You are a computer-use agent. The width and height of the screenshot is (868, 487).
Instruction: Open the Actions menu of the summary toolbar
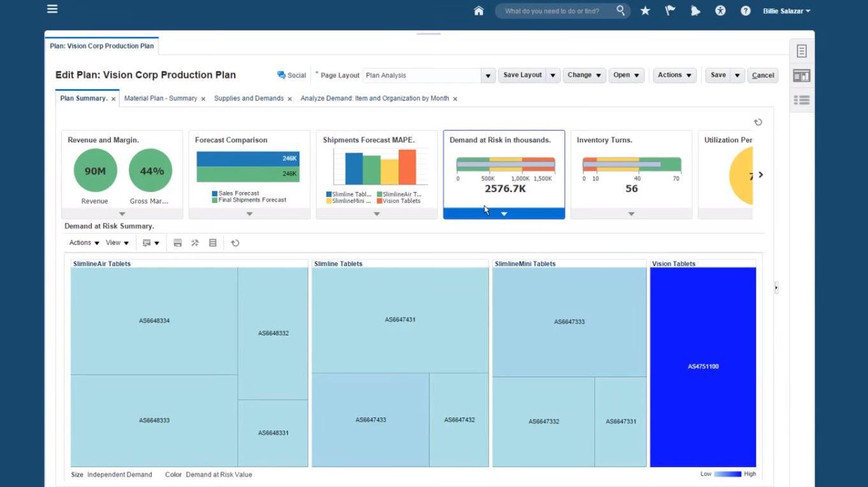tap(82, 243)
